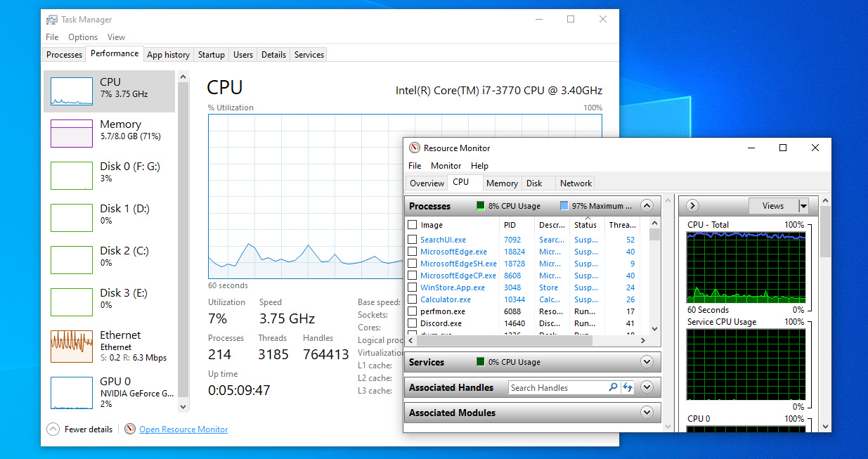Click the green Processes CPU Usage indicator icon
Viewport: 868px width, 459px height.
[x=481, y=206]
